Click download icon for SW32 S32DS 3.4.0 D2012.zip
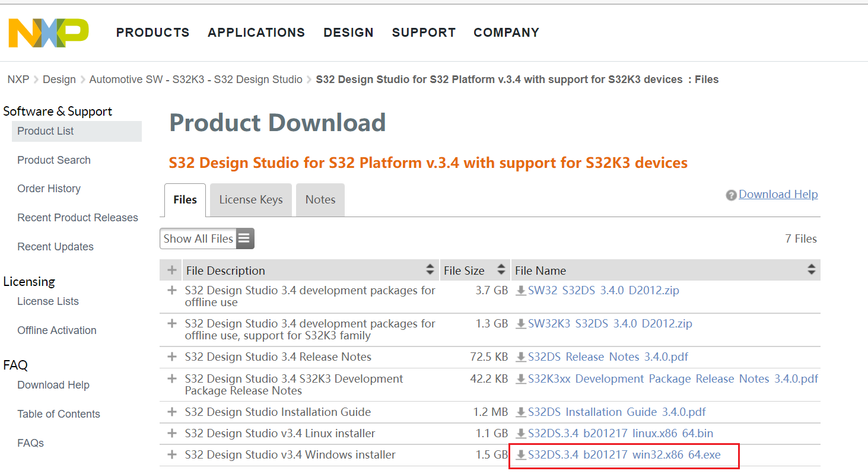Screen dimensions: 868x474 pyautogui.click(x=521, y=291)
